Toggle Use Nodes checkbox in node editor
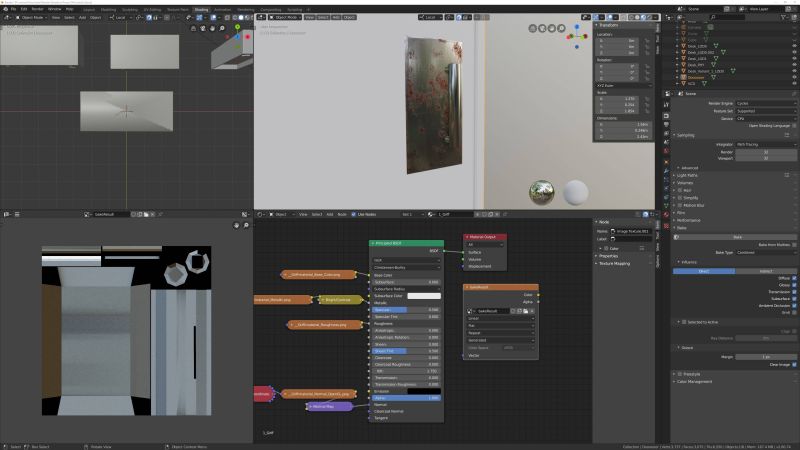The height and width of the screenshot is (450, 800). (354, 214)
